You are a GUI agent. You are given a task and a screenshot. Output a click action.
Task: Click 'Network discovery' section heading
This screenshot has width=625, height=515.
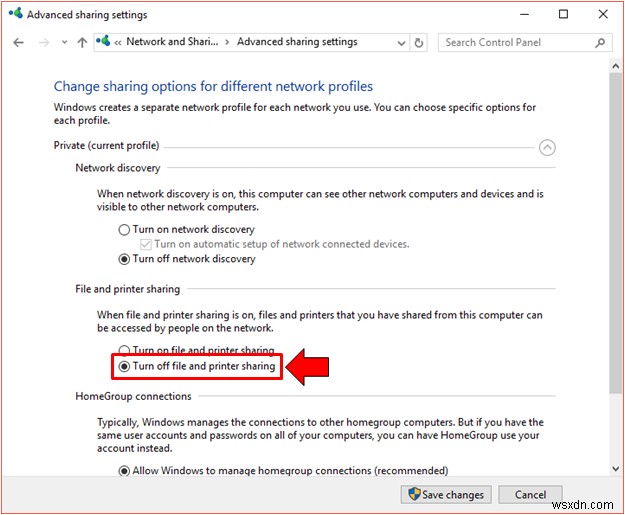[118, 168]
